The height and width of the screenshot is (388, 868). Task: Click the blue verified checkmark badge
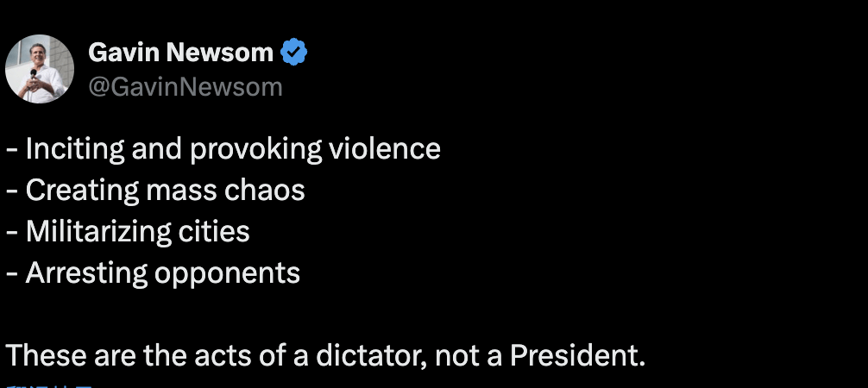[x=295, y=54]
